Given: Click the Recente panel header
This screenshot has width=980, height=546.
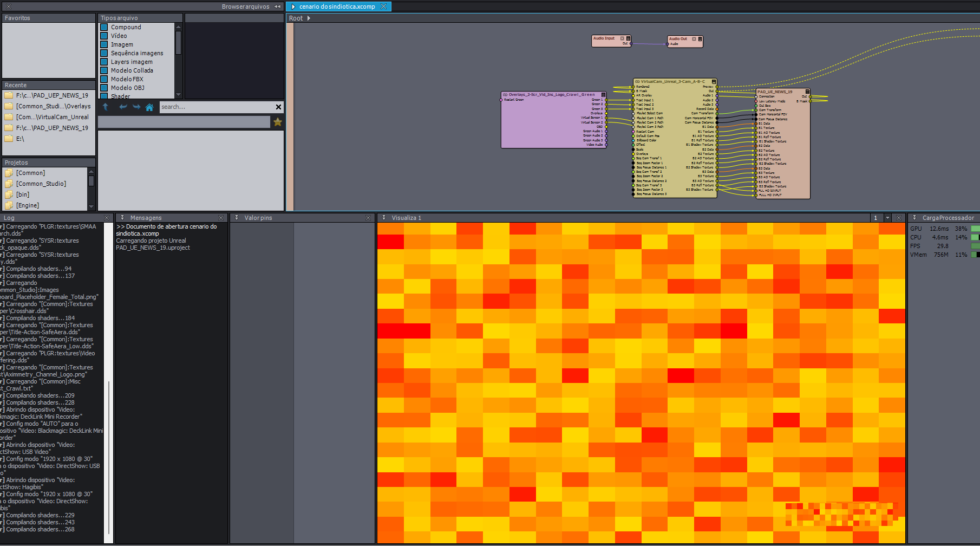Looking at the screenshot, I should (49, 85).
